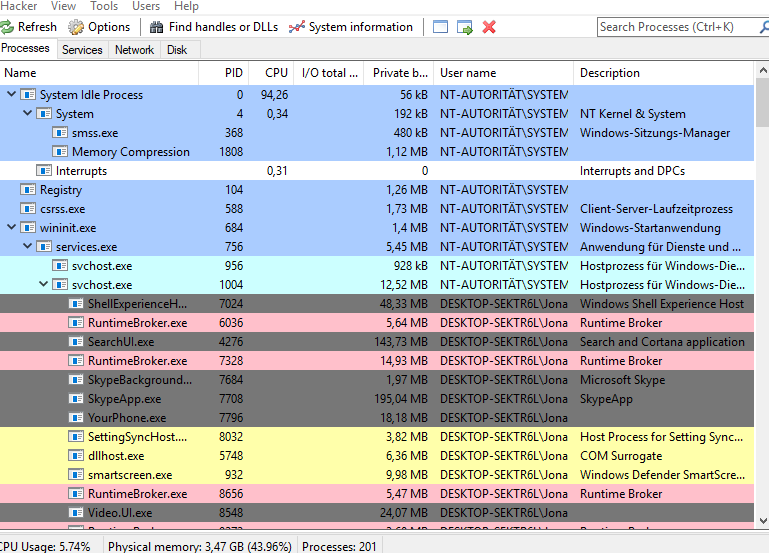Collapse the System Idle Process tree
This screenshot has width=769, height=553.
point(12,95)
